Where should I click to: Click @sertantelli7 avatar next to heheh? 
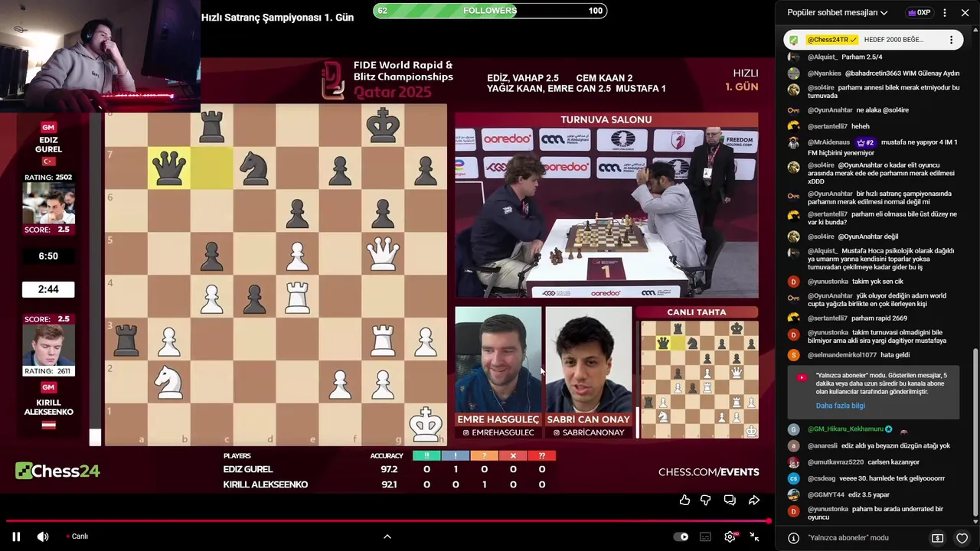click(794, 126)
